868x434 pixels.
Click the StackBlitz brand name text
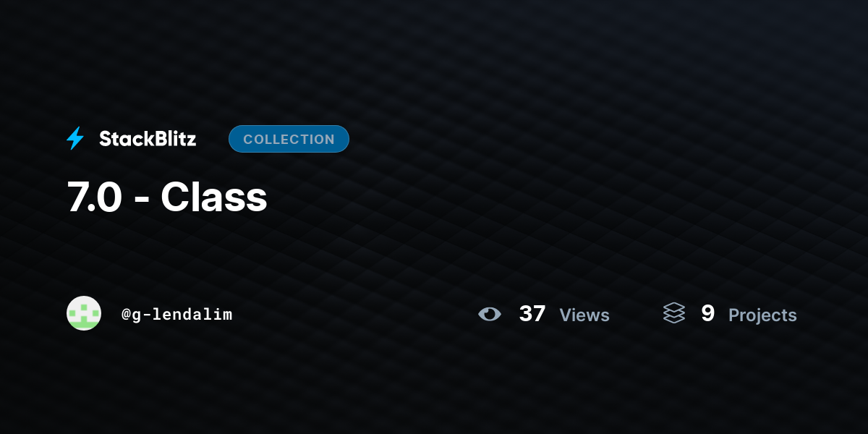coord(148,139)
